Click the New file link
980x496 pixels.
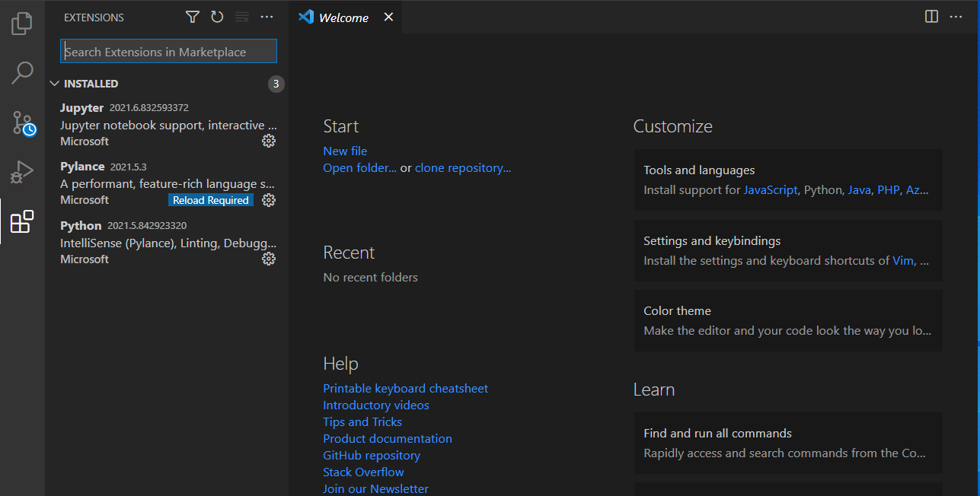tap(345, 151)
